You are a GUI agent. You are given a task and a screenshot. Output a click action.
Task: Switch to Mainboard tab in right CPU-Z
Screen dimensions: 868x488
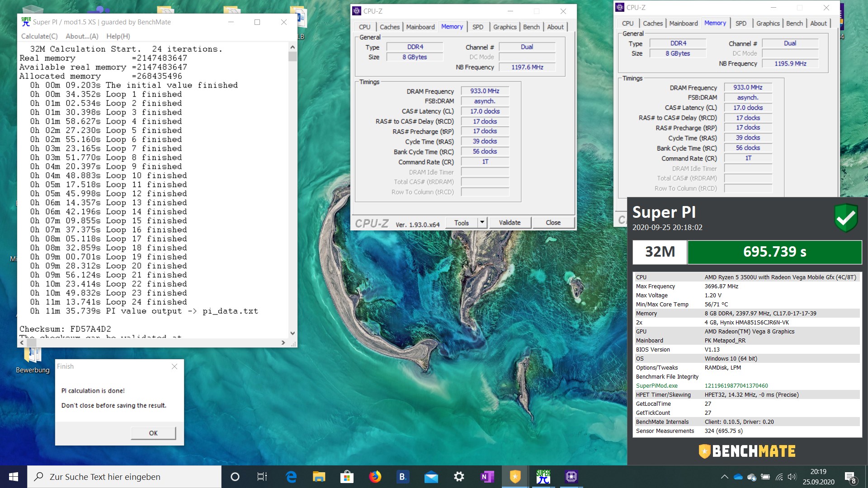tap(683, 23)
